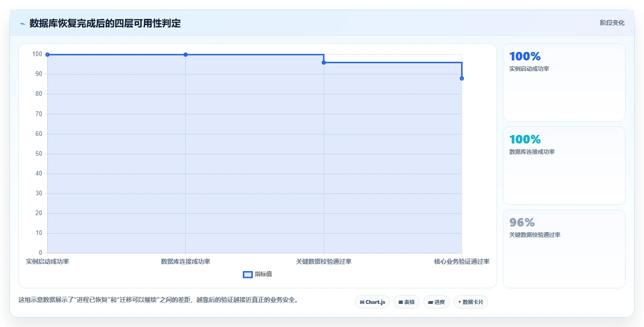Open the 关键数据校验通过率 96% card
This screenshot has width=644, height=327.
[564, 249]
